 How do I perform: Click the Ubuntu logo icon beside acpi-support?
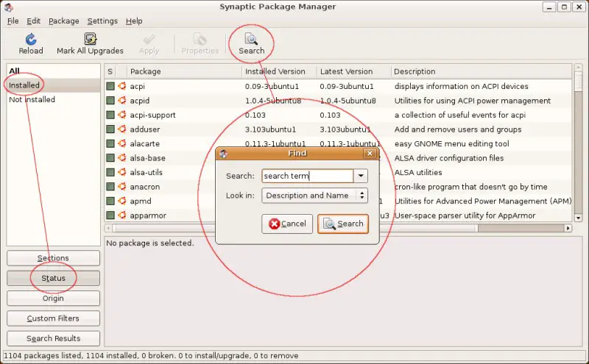(x=121, y=115)
